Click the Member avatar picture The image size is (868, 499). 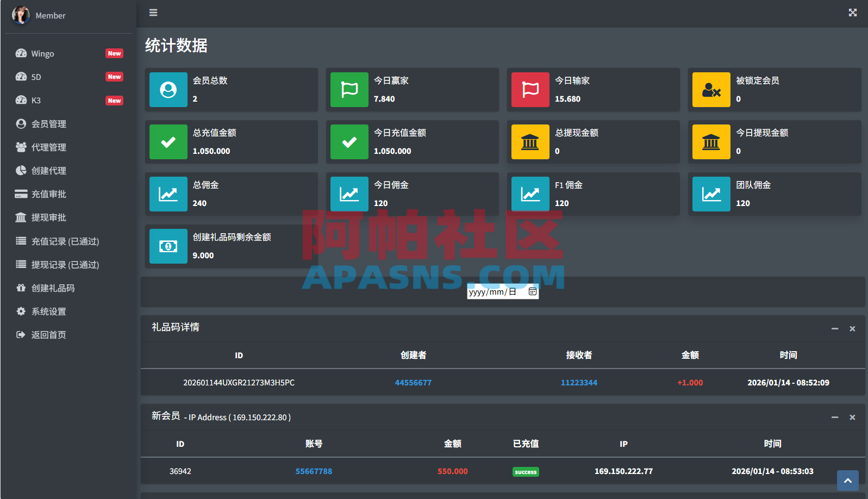[x=21, y=15]
